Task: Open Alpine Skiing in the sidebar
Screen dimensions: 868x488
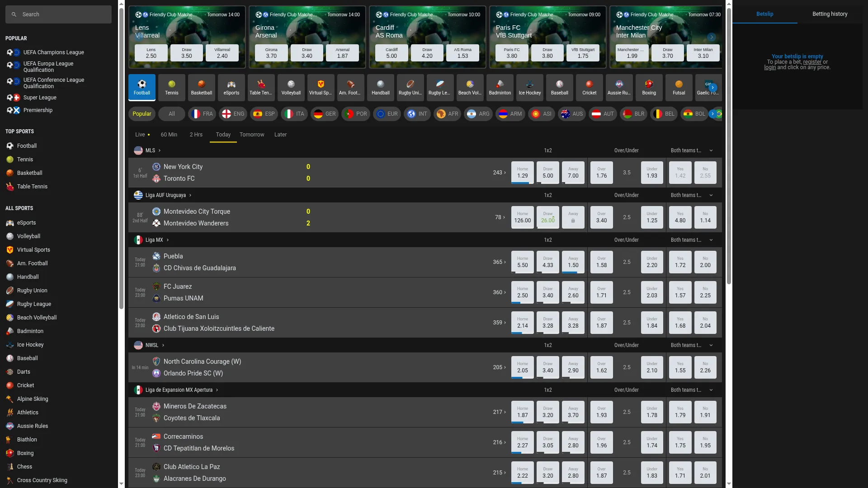Action: (x=33, y=399)
